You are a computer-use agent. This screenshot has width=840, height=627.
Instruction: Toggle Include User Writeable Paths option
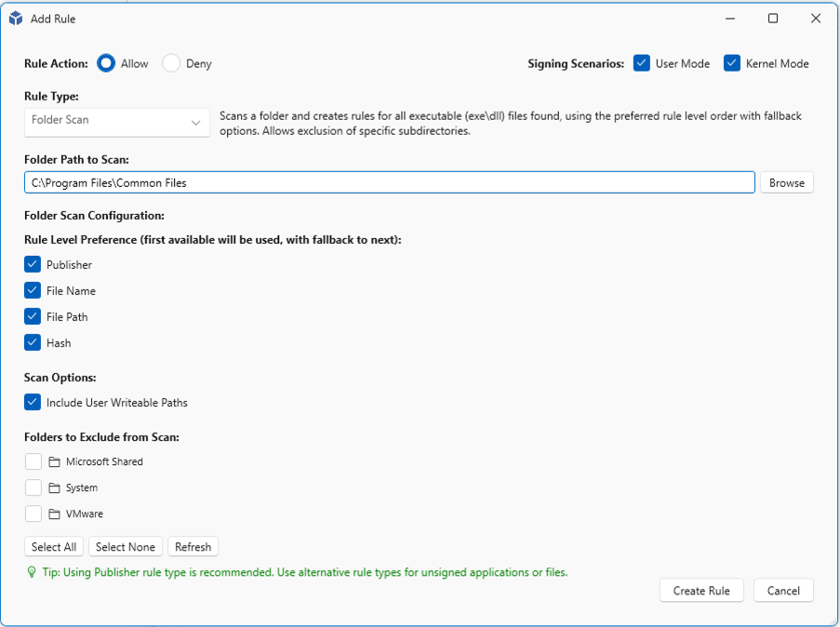tap(33, 403)
